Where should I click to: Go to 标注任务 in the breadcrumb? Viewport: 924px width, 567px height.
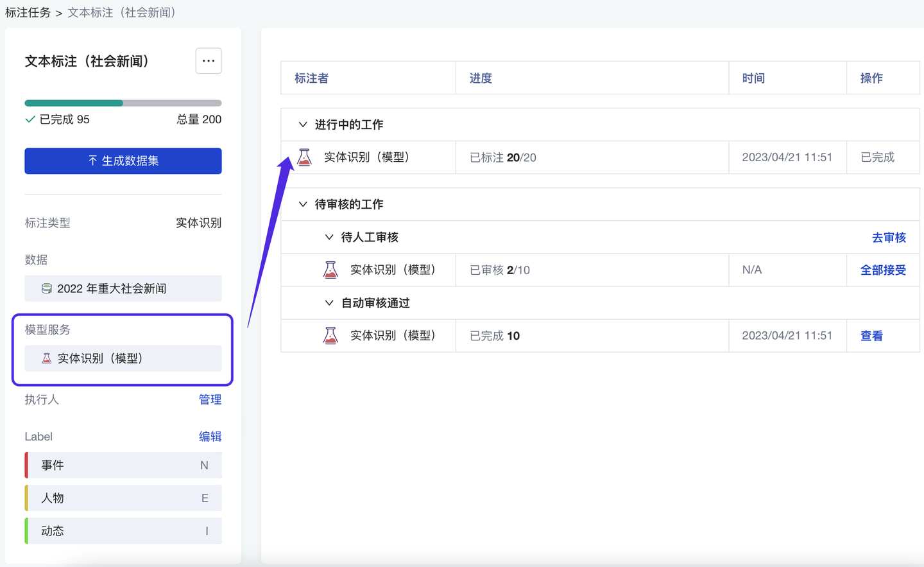point(28,12)
